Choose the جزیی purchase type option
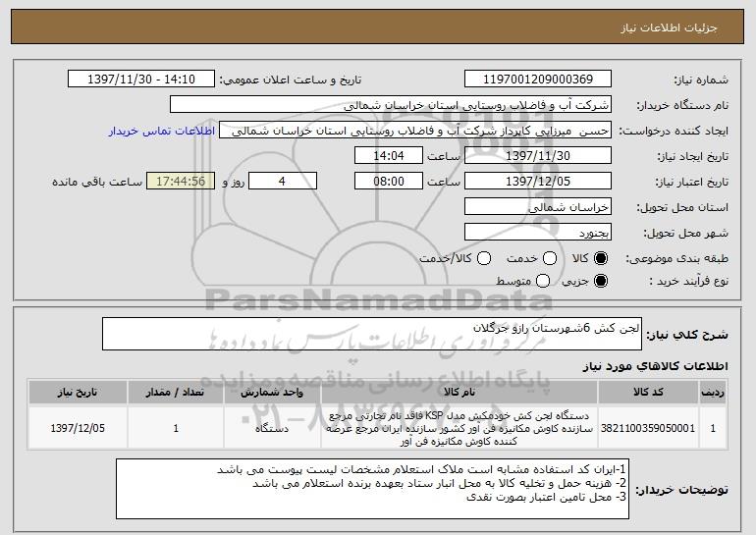This screenshot has width=756, height=535. (601, 281)
